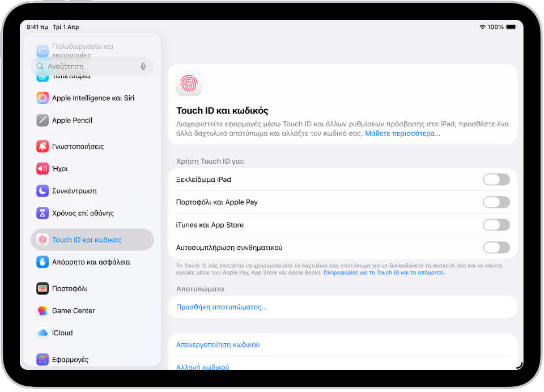Click the Μάθετε περισσότερα link
544x392 pixels.
[x=402, y=134]
